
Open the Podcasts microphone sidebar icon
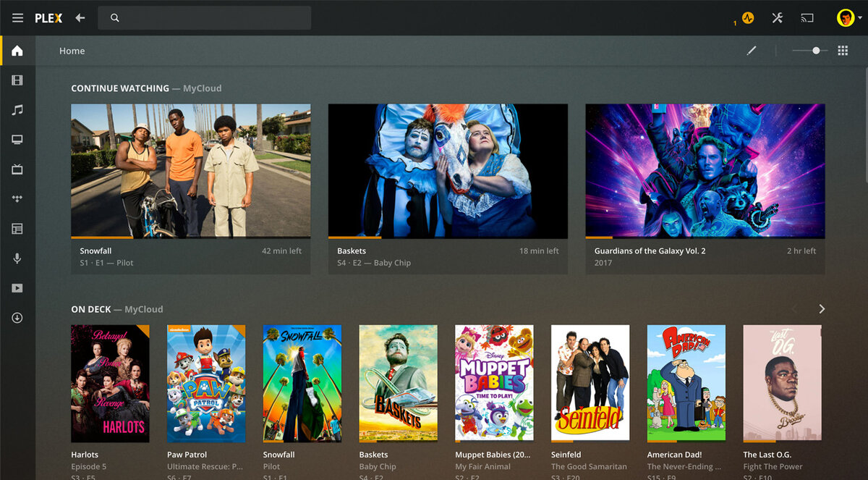pos(17,258)
